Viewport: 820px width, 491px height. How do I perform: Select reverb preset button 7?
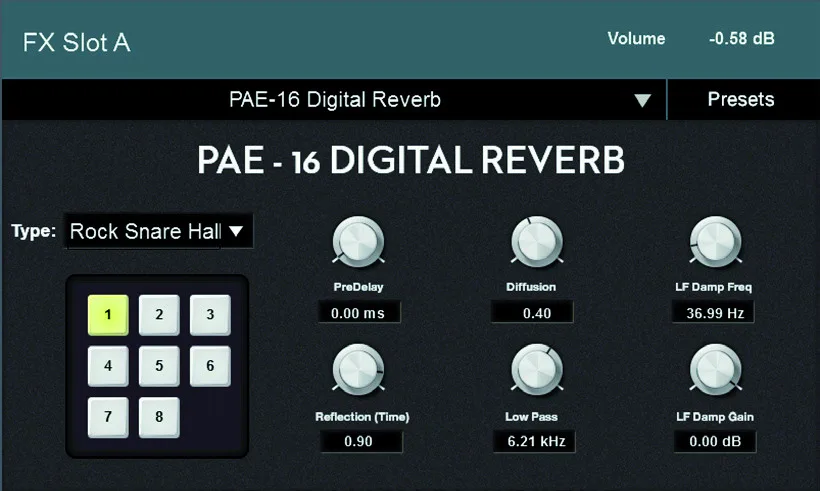point(108,417)
